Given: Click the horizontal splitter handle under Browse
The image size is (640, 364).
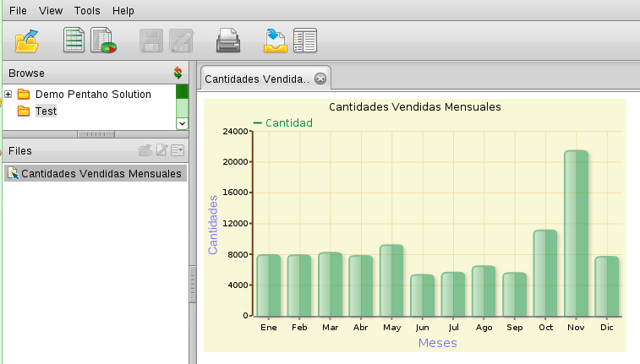Looking at the screenshot, I should [96, 134].
